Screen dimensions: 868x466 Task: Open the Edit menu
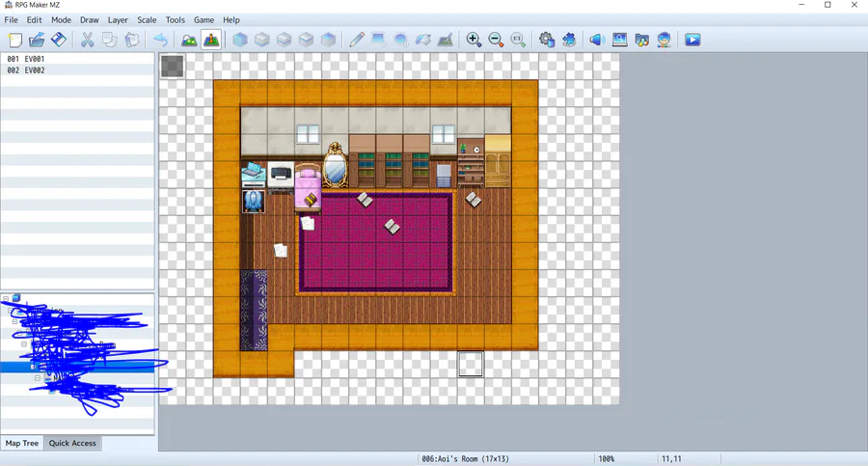click(35, 20)
